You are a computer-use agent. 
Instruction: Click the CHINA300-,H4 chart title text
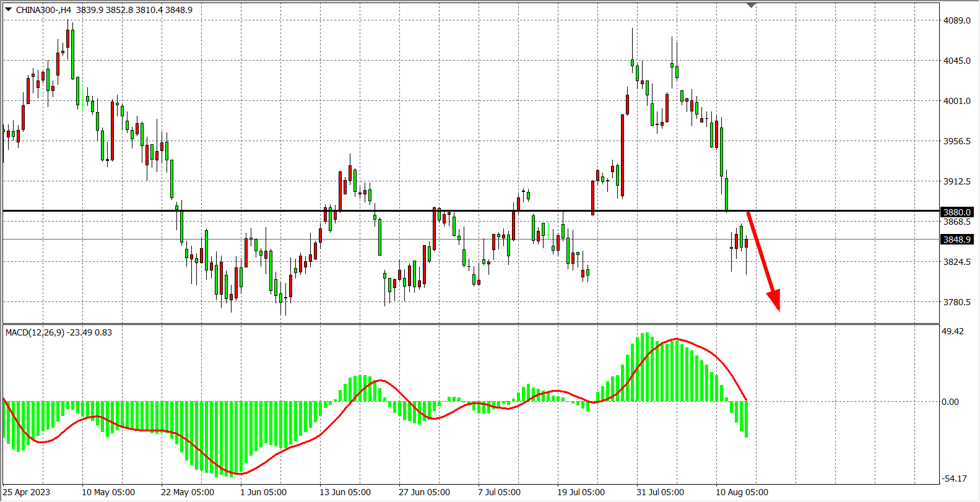tap(43, 10)
